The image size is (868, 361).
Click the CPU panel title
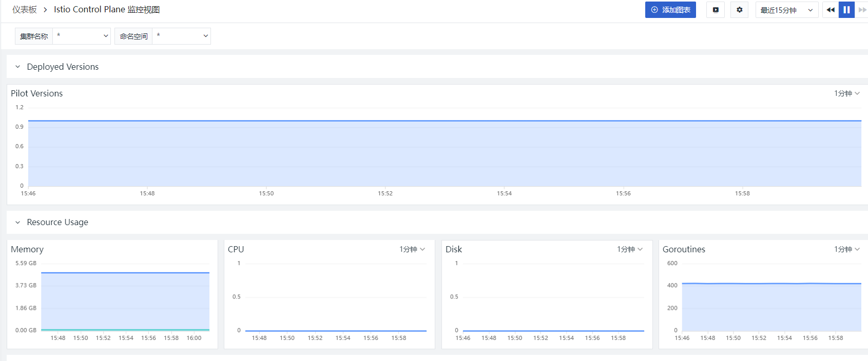236,249
